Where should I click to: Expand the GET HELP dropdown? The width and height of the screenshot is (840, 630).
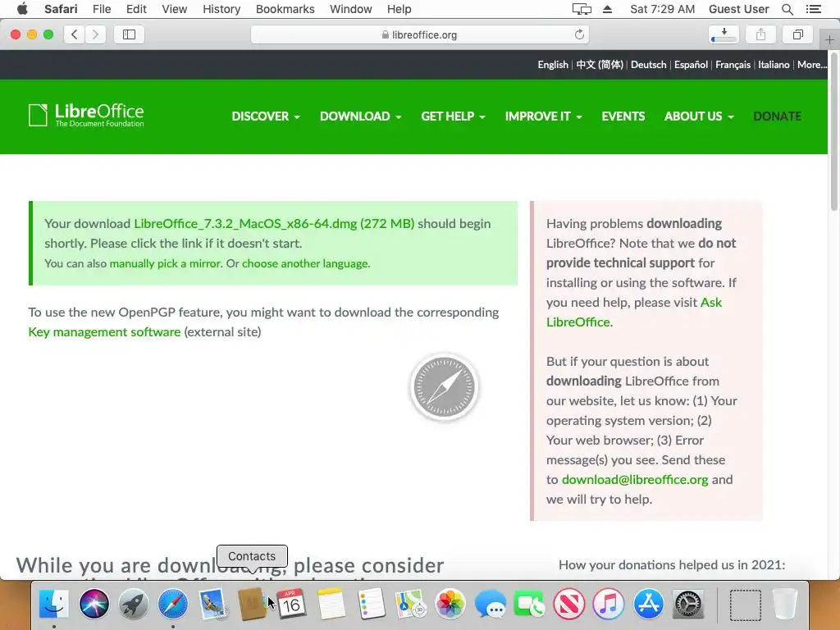coord(453,116)
